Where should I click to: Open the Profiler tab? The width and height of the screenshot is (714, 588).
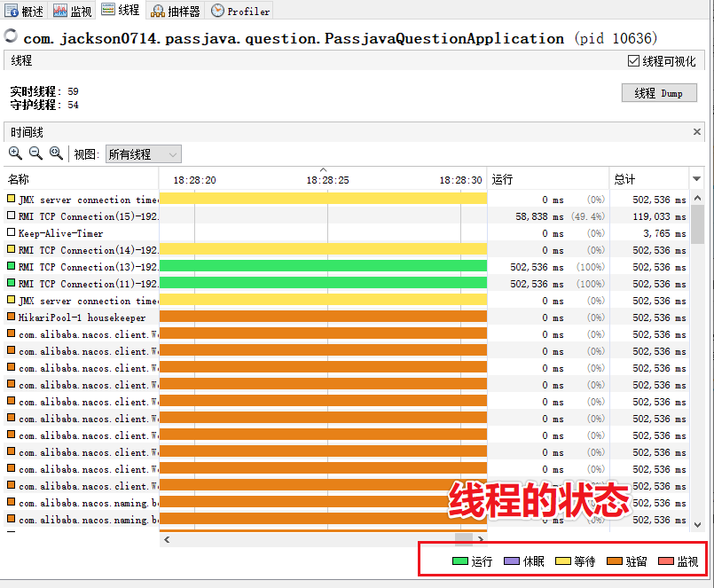(x=240, y=11)
